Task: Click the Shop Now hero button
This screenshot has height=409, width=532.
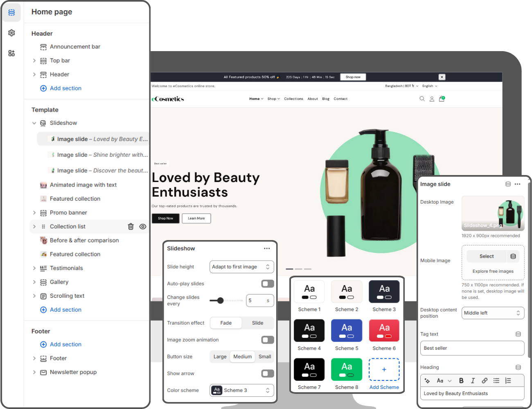Action: click(x=166, y=218)
